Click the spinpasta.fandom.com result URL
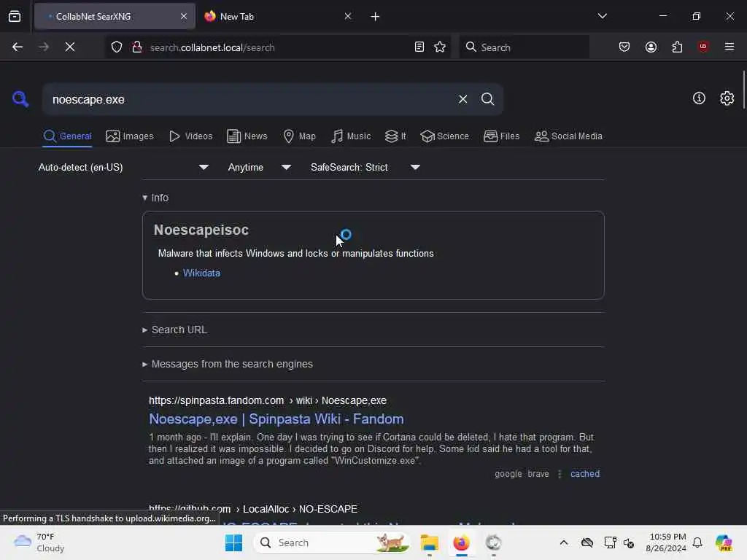747x560 pixels. pos(267,400)
